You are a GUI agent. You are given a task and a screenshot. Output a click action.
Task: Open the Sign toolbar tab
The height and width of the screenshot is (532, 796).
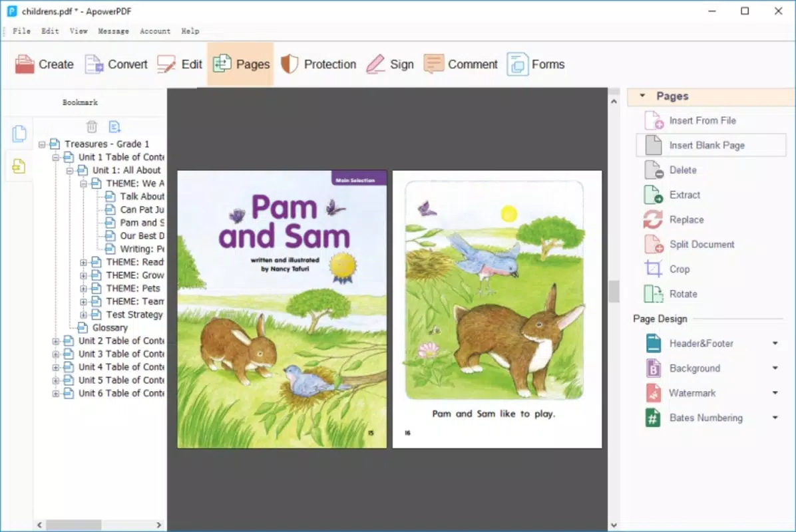click(390, 65)
